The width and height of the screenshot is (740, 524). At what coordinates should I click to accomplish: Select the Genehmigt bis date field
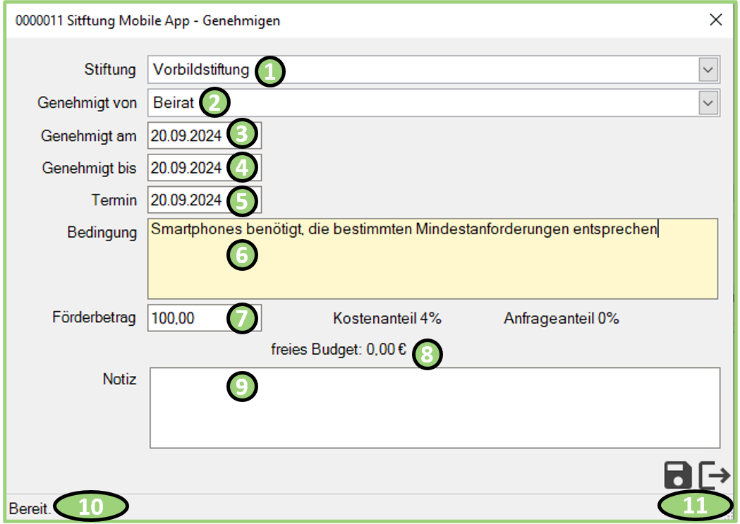click(x=188, y=168)
